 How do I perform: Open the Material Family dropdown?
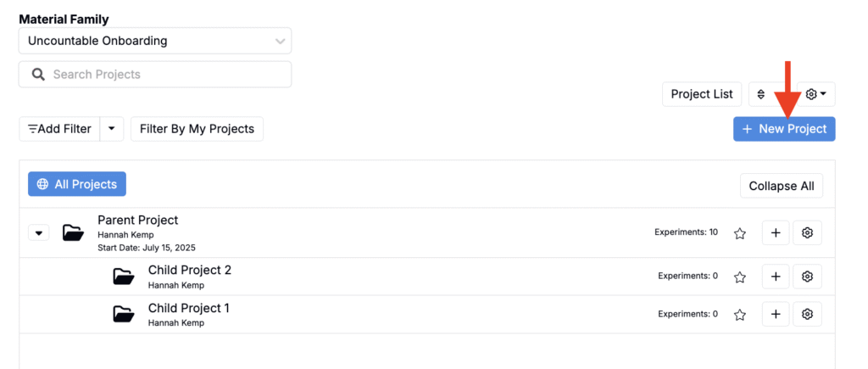click(x=155, y=41)
